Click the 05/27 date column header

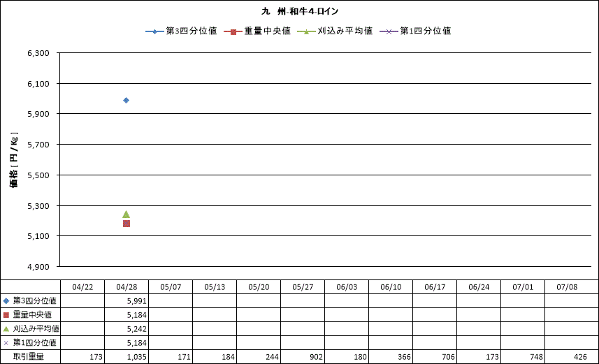[303, 287]
